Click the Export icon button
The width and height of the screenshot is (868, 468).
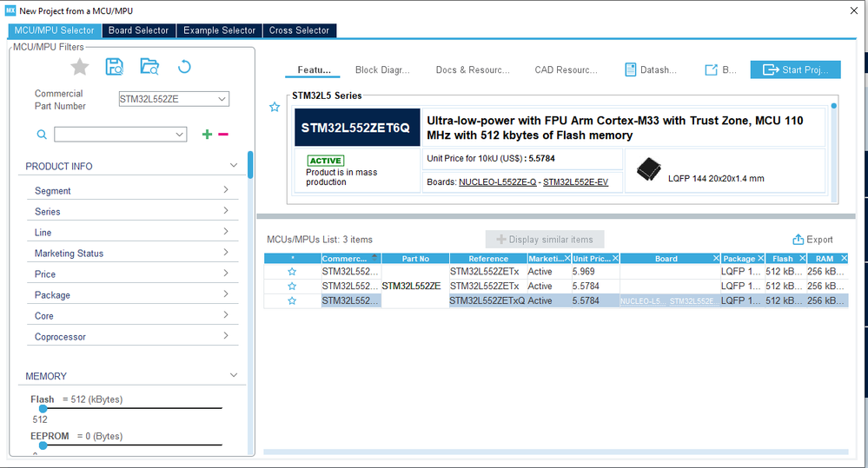[x=798, y=240]
